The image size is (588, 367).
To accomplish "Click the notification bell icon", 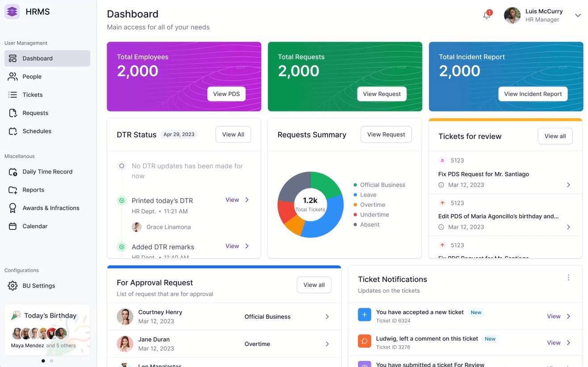I will tap(487, 15).
